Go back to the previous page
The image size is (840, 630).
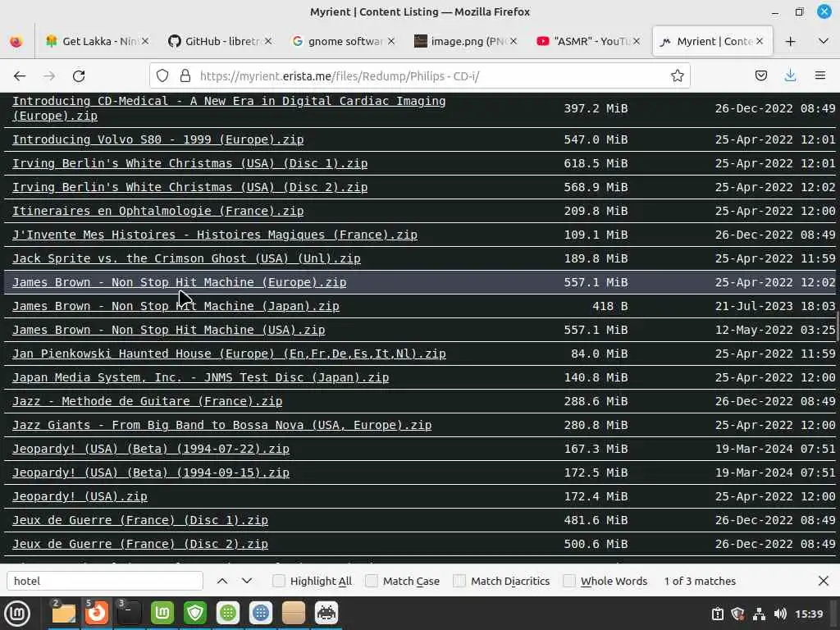[x=20, y=76]
